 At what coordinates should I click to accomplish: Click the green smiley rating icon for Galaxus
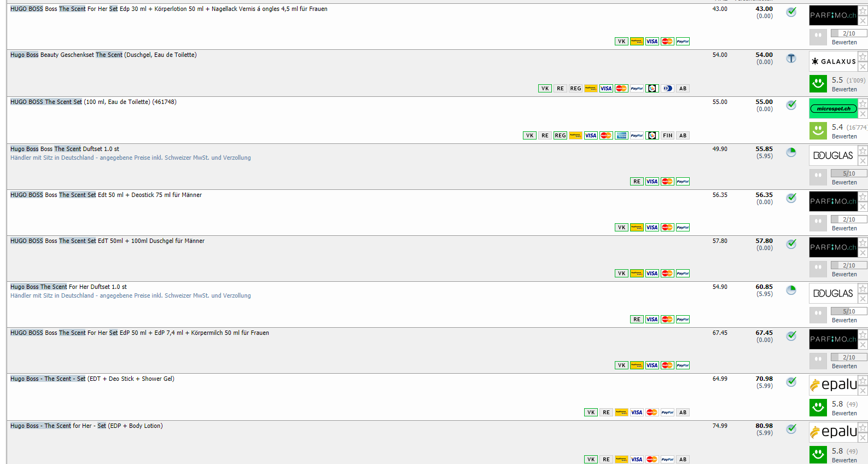tap(818, 84)
